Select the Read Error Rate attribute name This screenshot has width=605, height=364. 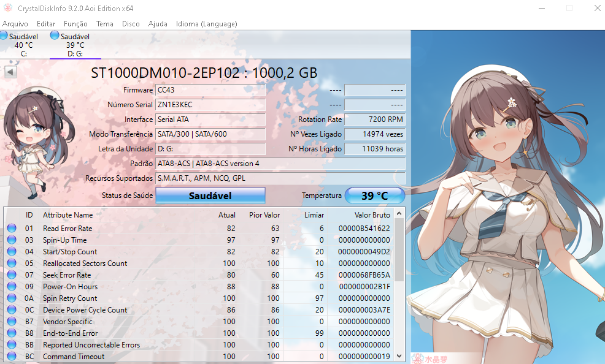tap(67, 229)
